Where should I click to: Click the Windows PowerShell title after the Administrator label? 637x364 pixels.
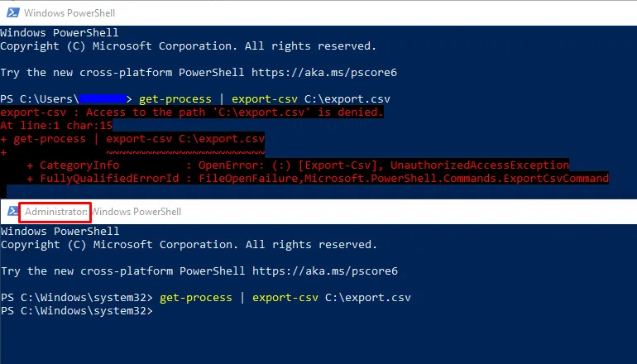[x=136, y=212]
